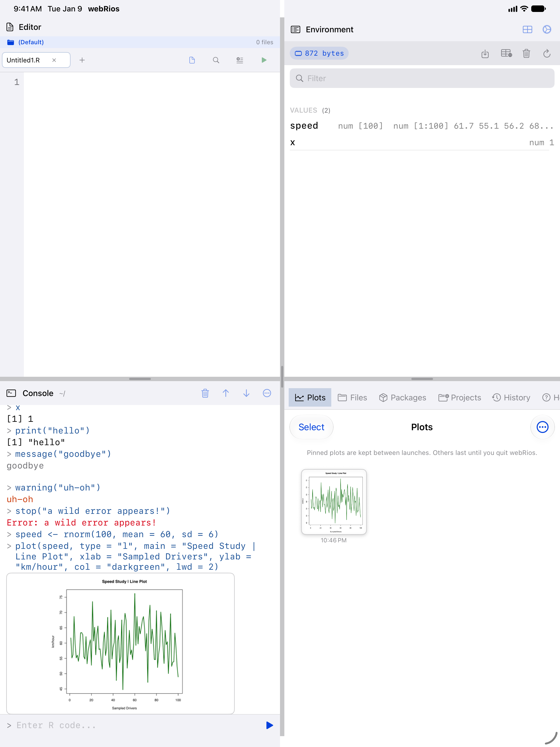The height and width of the screenshot is (747, 560).
Task: Add a new editor tab with plus icon
Action: [x=82, y=60]
